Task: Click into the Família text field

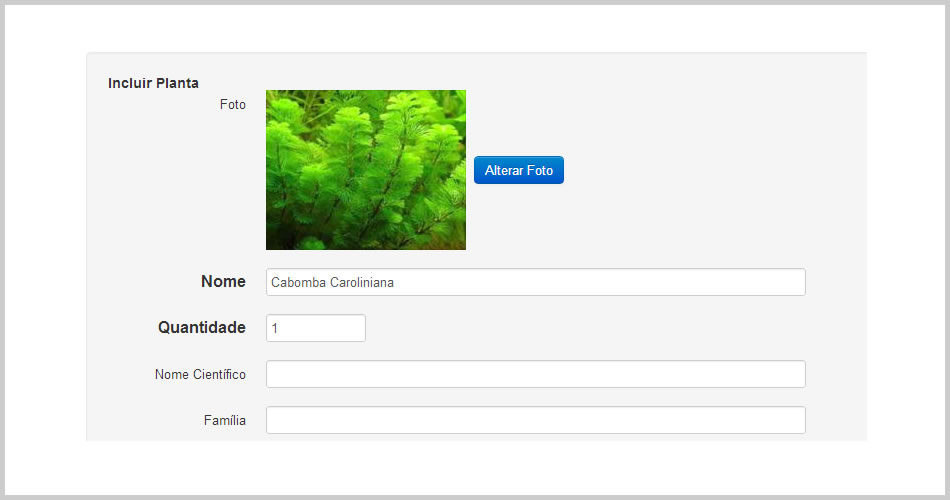Action: [536, 420]
